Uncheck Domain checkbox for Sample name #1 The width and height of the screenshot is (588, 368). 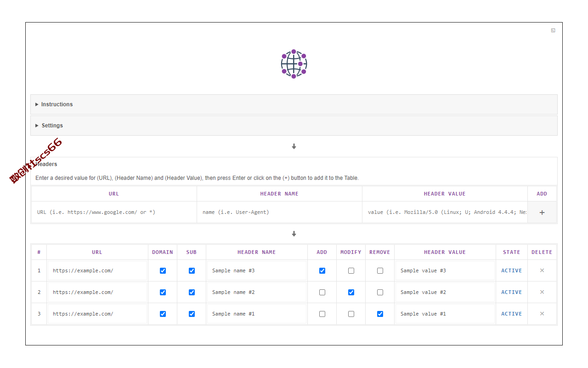163,314
